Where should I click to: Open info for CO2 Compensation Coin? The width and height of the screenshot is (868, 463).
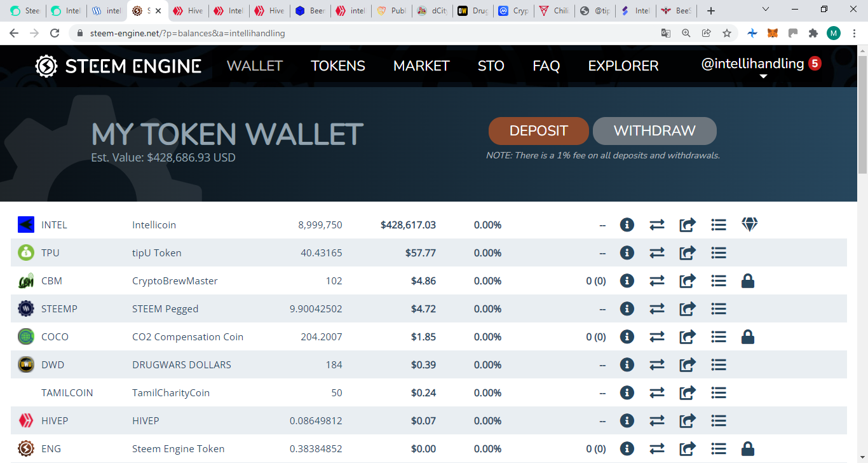[x=627, y=336]
